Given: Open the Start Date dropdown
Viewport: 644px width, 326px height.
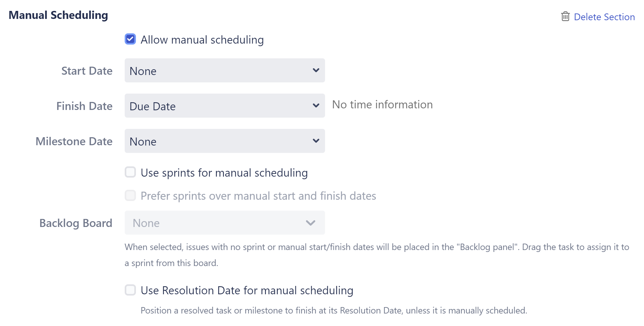Looking at the screenshot, I should tap(224, 71).
